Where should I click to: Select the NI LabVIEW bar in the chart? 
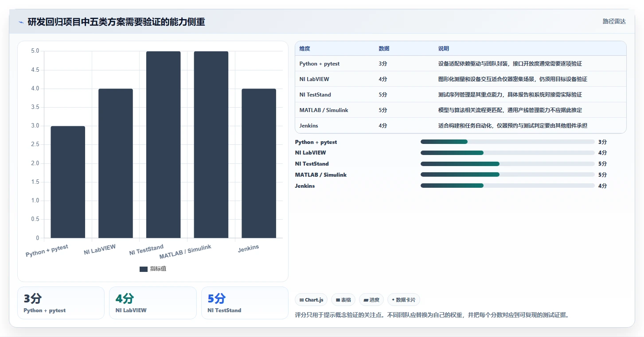116,163
